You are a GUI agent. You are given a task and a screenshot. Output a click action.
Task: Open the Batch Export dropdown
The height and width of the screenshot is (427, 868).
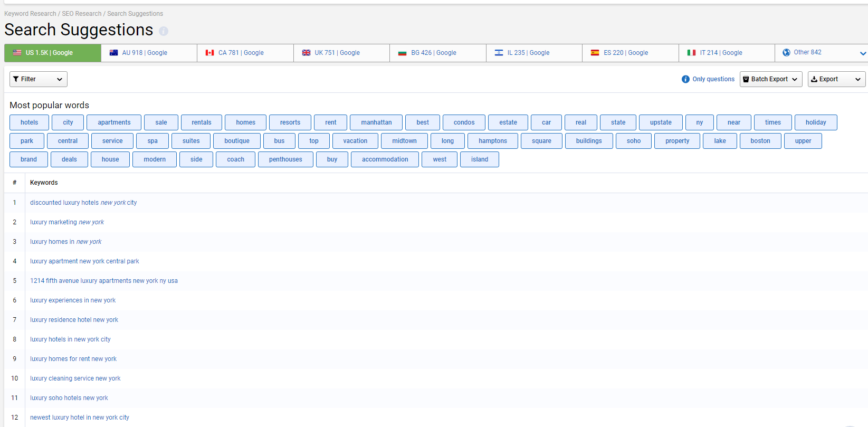click(771, 79)
